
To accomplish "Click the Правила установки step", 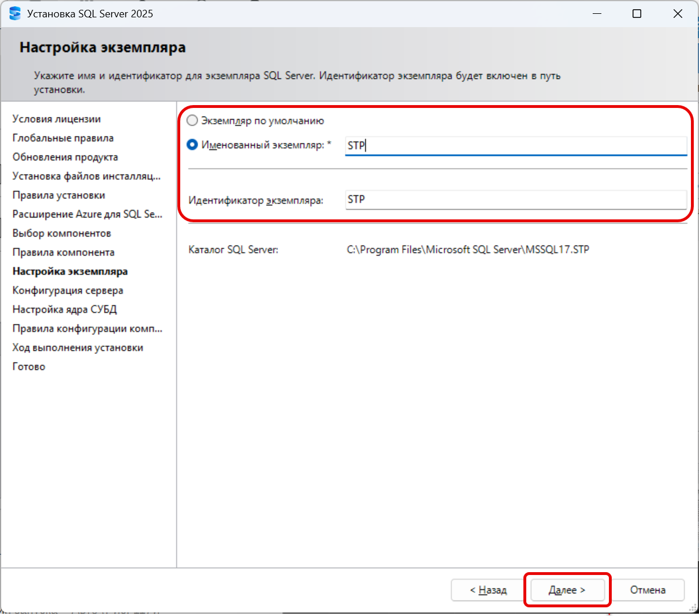I will tap(59, 195).
